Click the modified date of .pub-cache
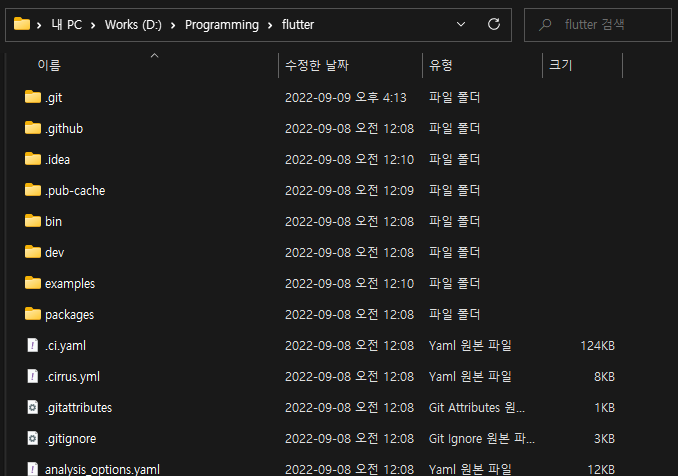Screen dimensions: 678x476 tap(349, 191)
